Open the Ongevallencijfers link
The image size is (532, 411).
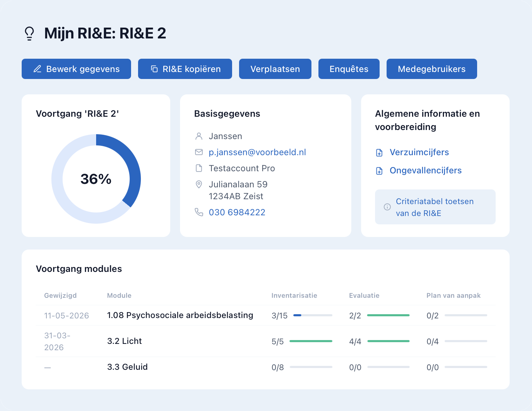pyautogui.click(x=425, y=170)
